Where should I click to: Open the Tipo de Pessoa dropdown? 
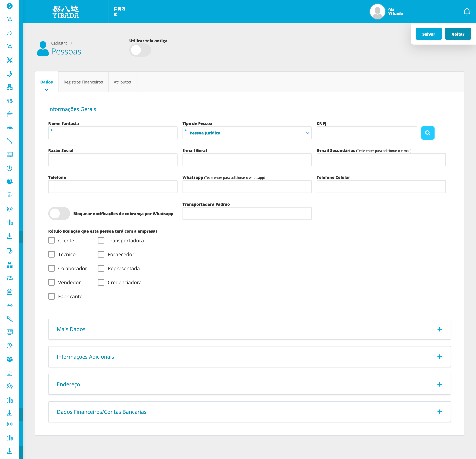tap(247, 133)
